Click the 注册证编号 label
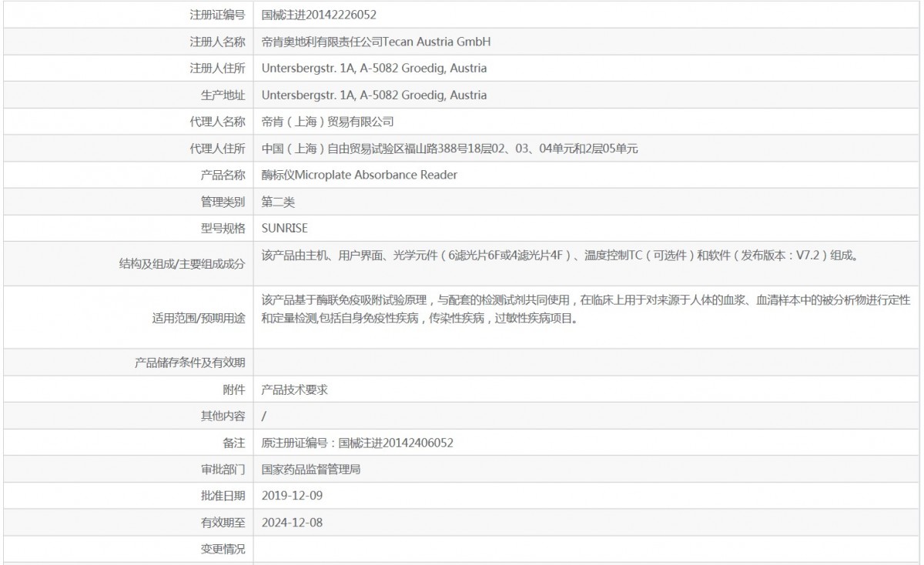The height and width of the screenshot is (565, 924). (x=217, y=15)
